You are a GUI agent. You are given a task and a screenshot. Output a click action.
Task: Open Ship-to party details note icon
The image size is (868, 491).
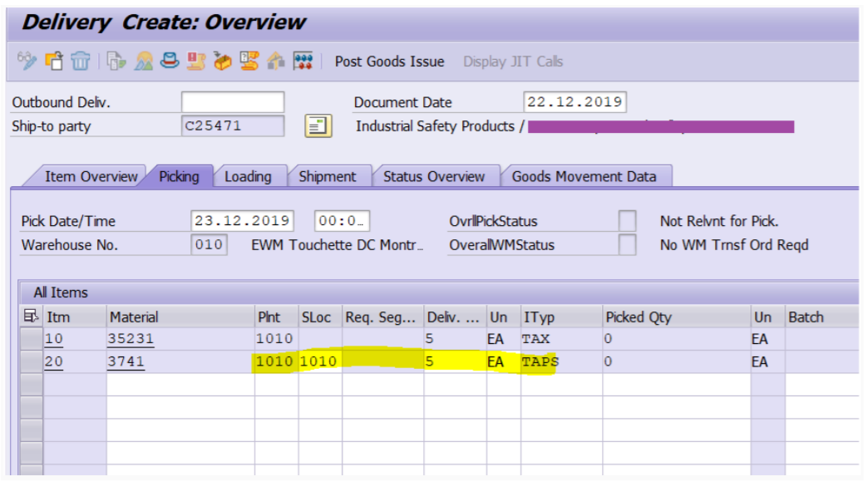coord(318,126)
